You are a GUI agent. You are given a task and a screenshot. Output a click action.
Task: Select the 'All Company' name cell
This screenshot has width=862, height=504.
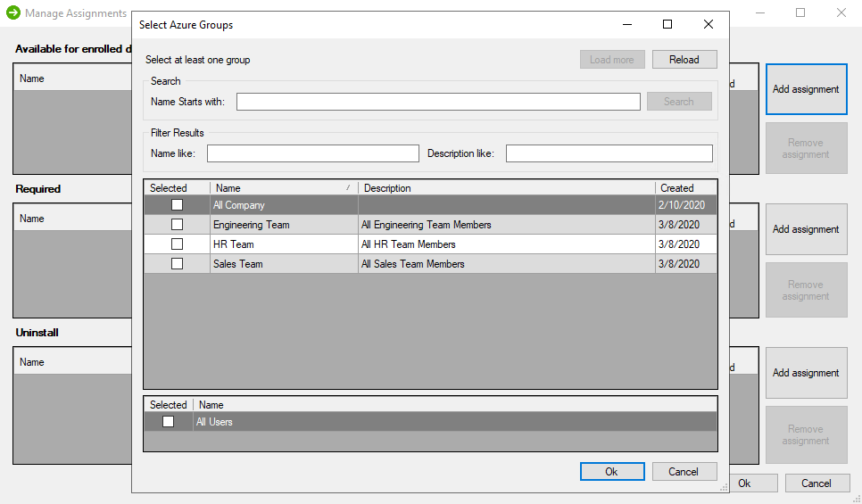(x=285, y=205)
